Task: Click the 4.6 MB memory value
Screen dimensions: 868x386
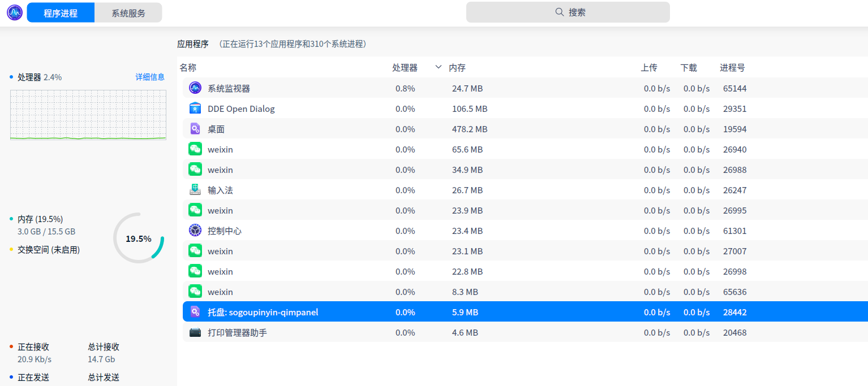Action: pyautogui.click(x=465, y=332)
